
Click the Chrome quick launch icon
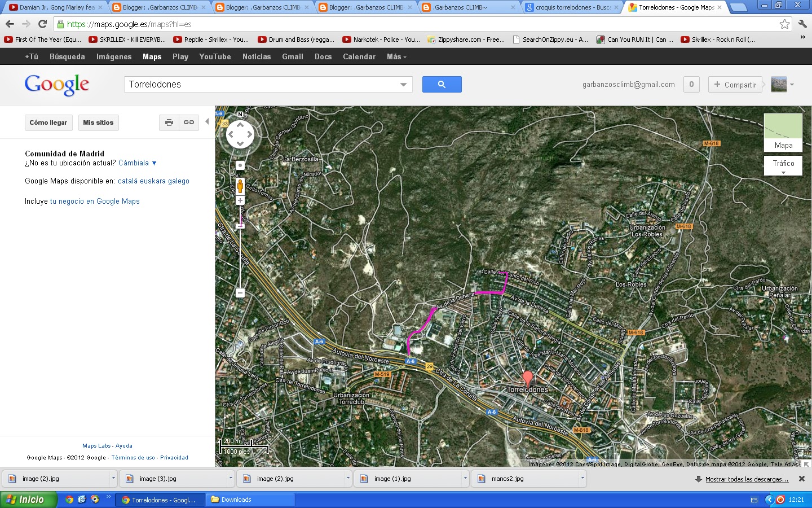pos(69,500)
